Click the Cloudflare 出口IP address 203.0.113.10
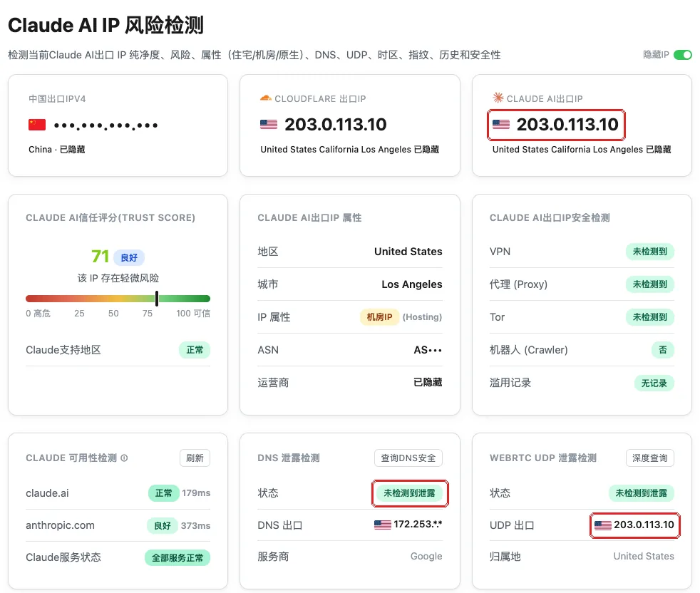This screenshot has height=593, width=700. point(336,125)
